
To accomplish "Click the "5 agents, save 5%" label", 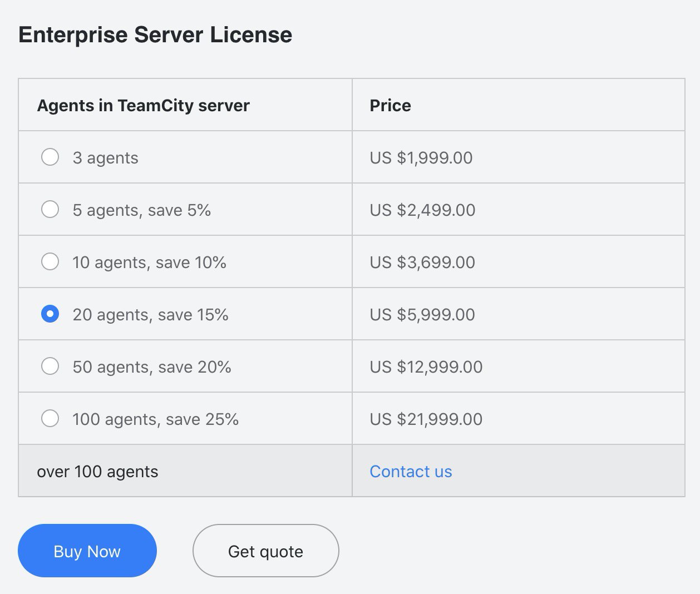I will point(141,210).
